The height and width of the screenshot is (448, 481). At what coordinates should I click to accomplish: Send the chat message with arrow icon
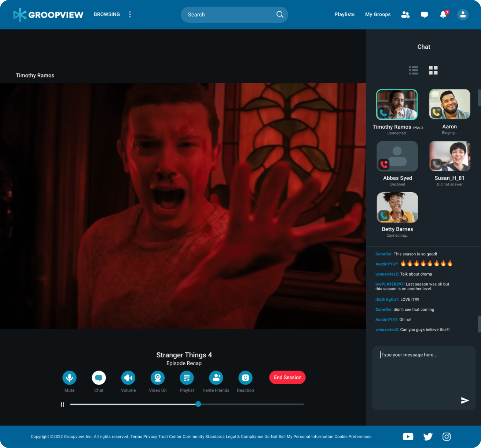pyautogui.click(x=465, y=400)
